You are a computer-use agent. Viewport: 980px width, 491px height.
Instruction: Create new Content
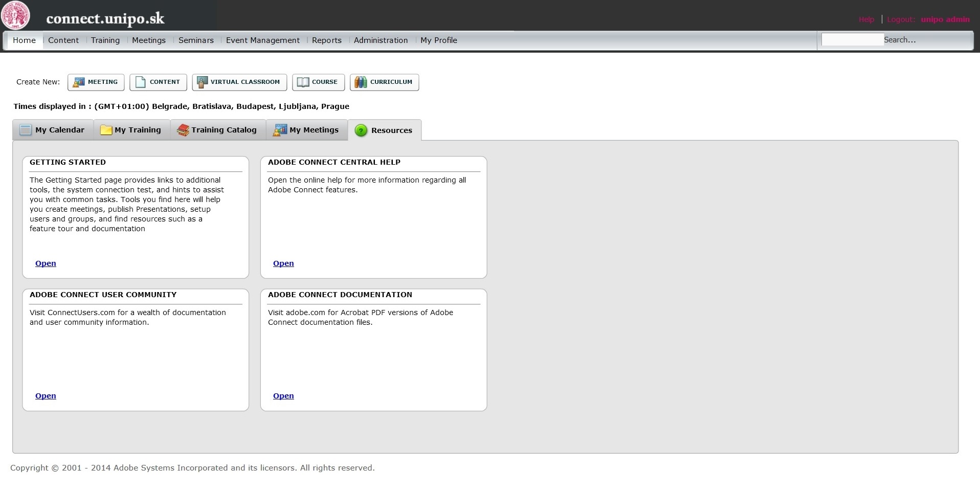[x=158, y=82]
